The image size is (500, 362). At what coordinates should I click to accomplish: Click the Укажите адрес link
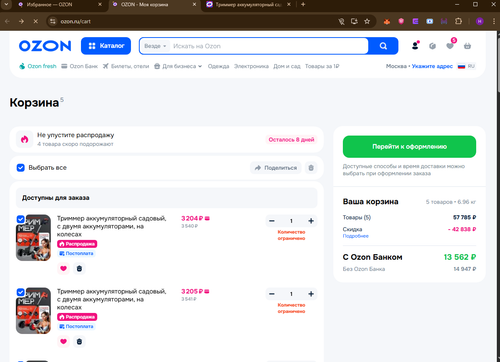(x=432, y=66)
